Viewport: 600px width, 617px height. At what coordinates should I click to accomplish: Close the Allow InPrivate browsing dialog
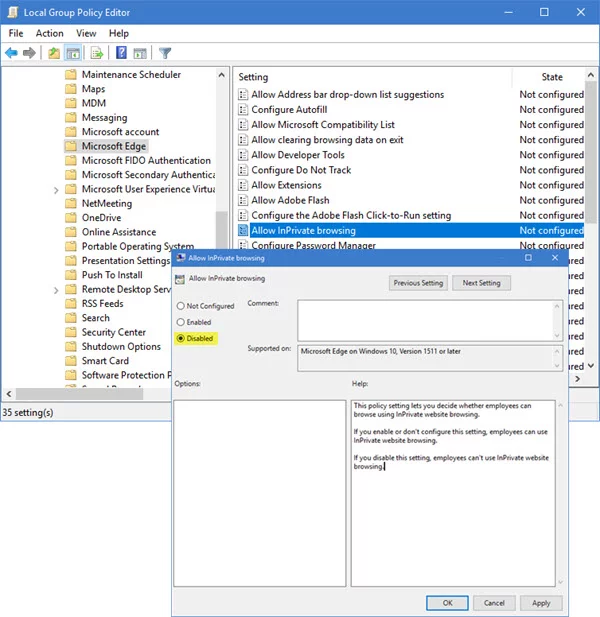click(555, 257)
